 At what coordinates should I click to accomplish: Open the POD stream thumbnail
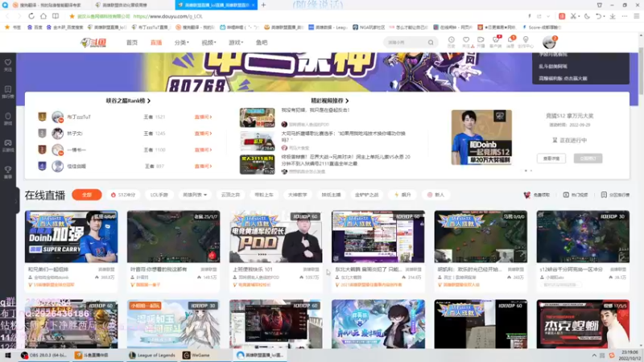coord(275,237)
